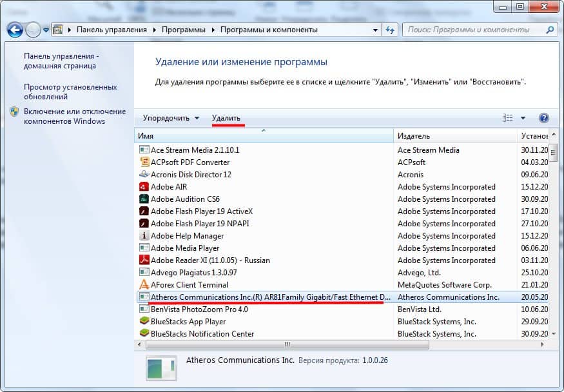The image size is (564, 392).
Task: Select BenVista PhotoZoom Pro 4.0 name
Action: point(199,309)
